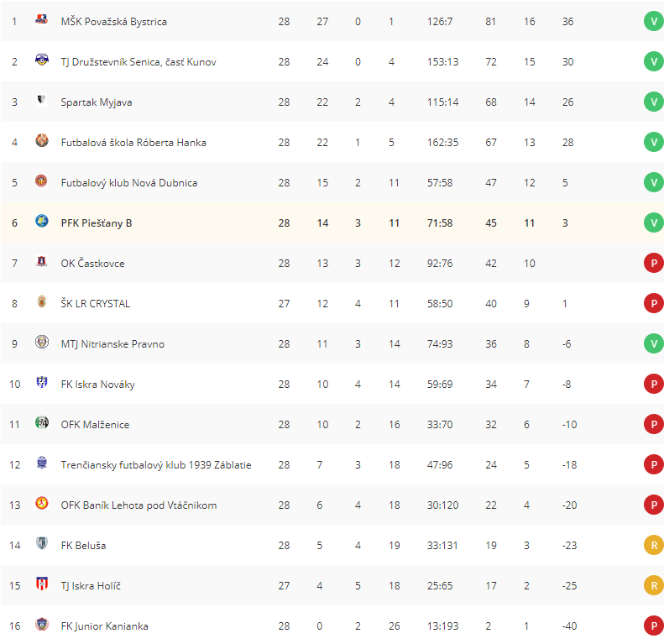Click TJ Družstevník Senica club logo
Viewport: 664px width, 644px height.
coord(41,60)
